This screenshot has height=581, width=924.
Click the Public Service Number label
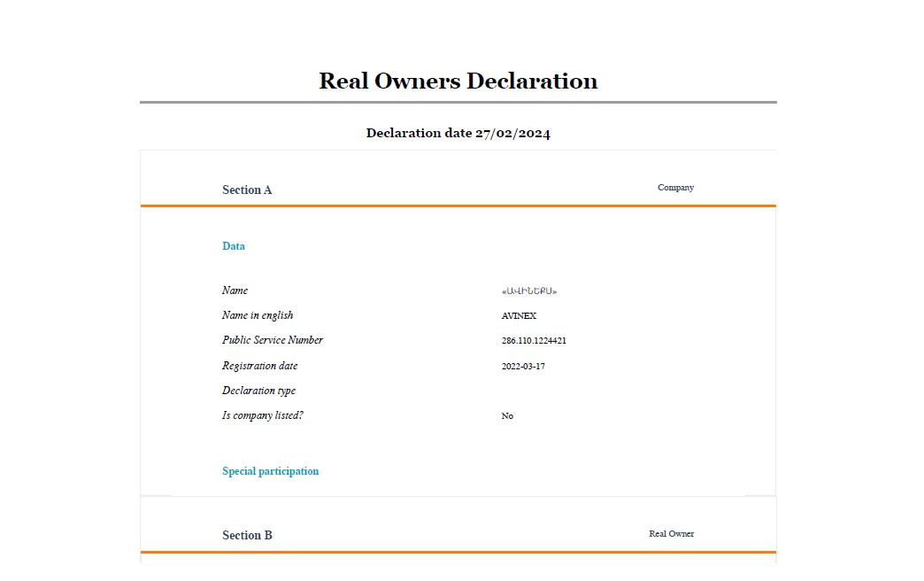click(x=273, y=340)
